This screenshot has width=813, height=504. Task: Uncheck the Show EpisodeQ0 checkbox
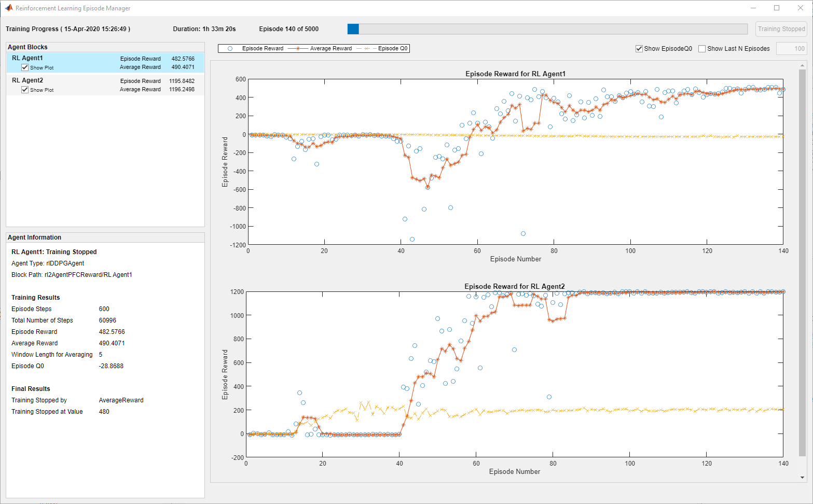(639, 49)
